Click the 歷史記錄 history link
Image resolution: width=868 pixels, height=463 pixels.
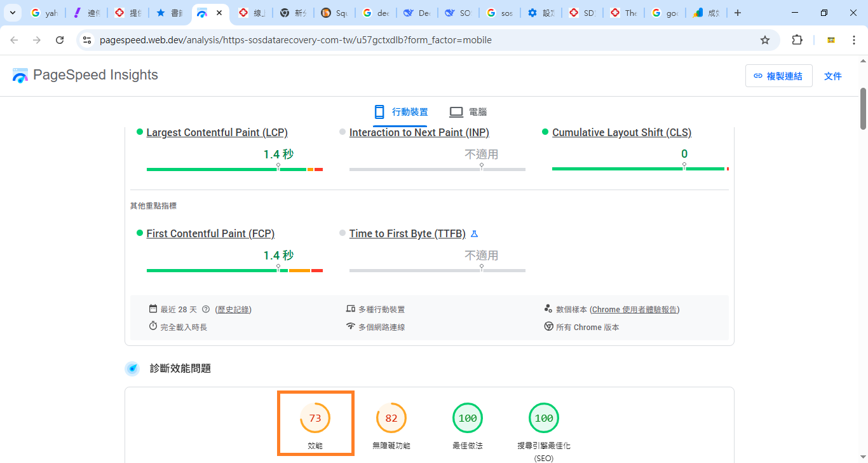coord(233,310)
